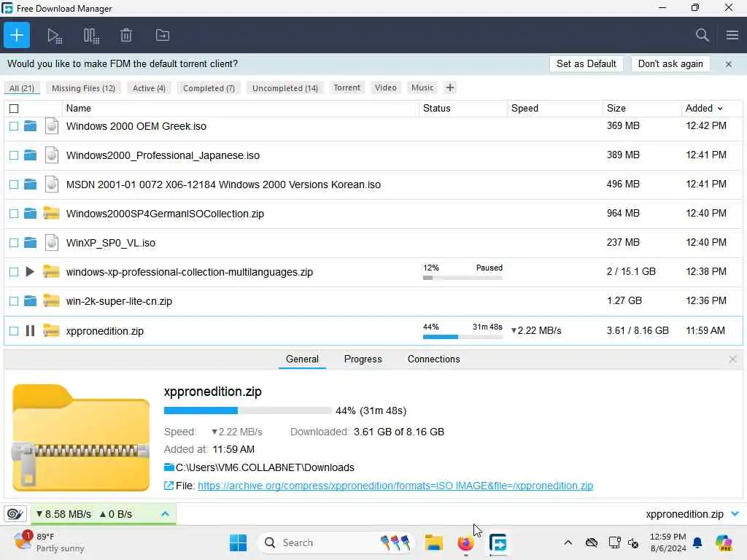Image resolution: width=747 pixels, height=560 pixels.
Task: Add a new filter tag with plus
Action: point(449,87)
